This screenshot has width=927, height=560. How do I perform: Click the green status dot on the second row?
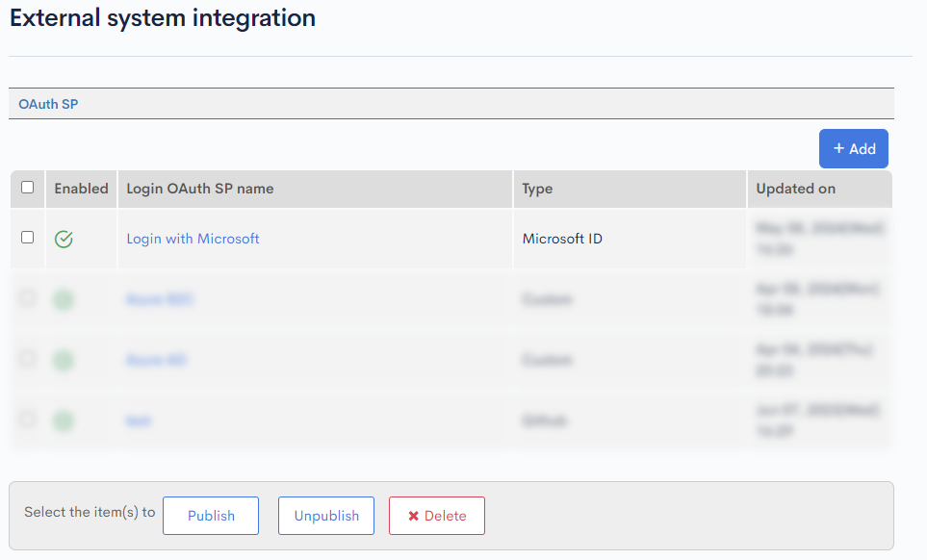pyautogui.click(x=63, y=299)
